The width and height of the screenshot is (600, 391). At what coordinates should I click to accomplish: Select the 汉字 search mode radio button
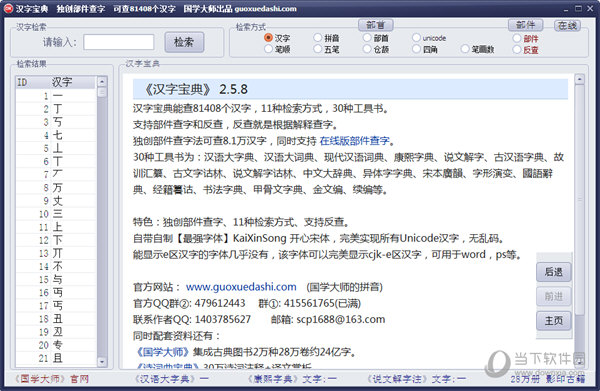[268, 37]
